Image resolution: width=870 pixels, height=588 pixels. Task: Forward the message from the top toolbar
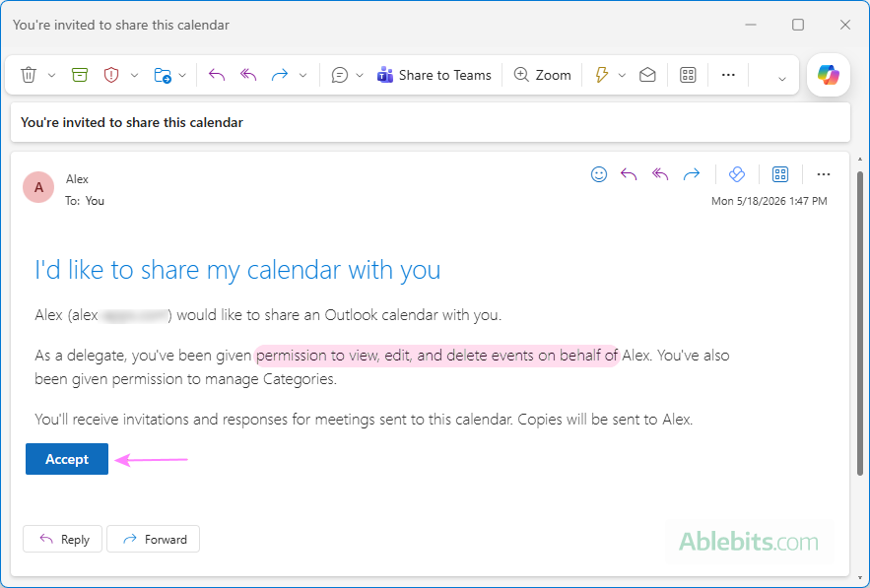(x=280, y=75)
